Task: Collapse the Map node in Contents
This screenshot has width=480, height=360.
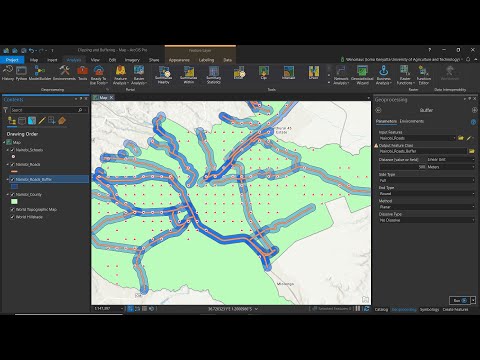Action: [x=4, y=142]
